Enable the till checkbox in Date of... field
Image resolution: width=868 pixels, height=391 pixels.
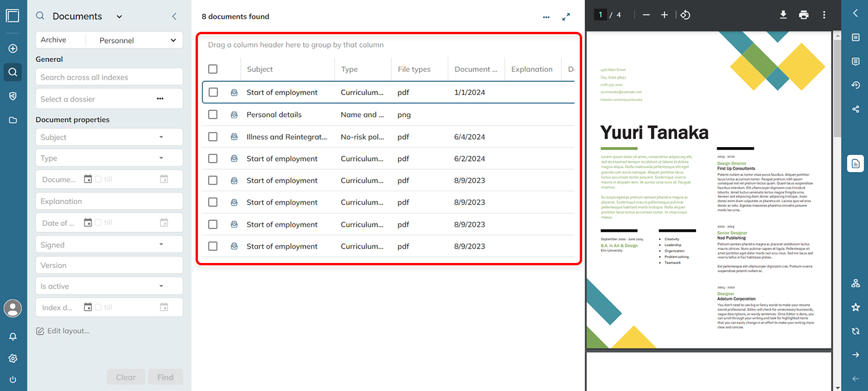click(98, 222)
